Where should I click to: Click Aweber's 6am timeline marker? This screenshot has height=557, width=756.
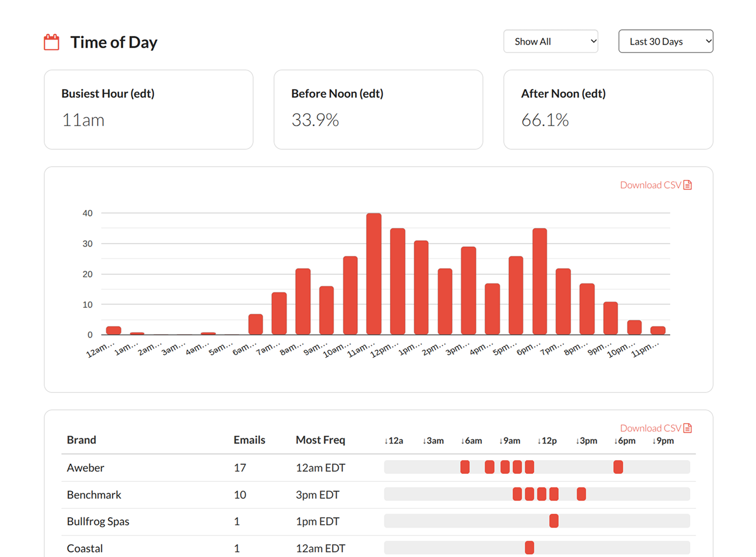click(x=465, y=467)
